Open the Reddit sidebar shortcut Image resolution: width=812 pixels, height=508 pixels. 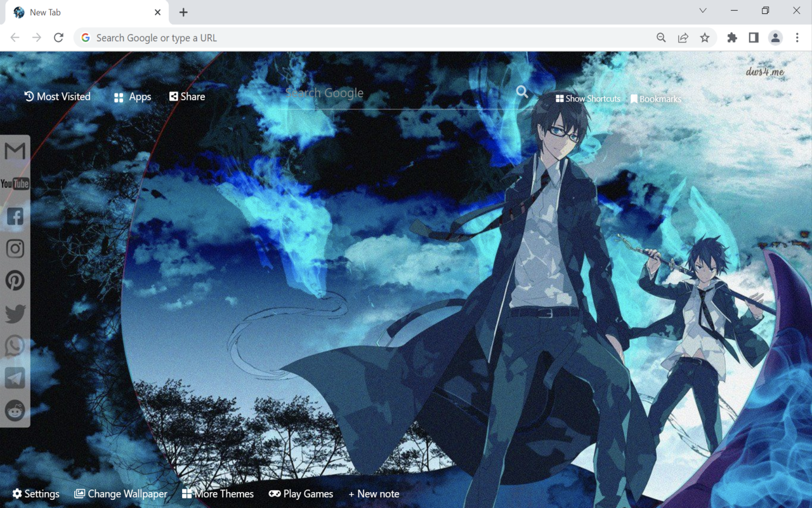coord(15,410)
